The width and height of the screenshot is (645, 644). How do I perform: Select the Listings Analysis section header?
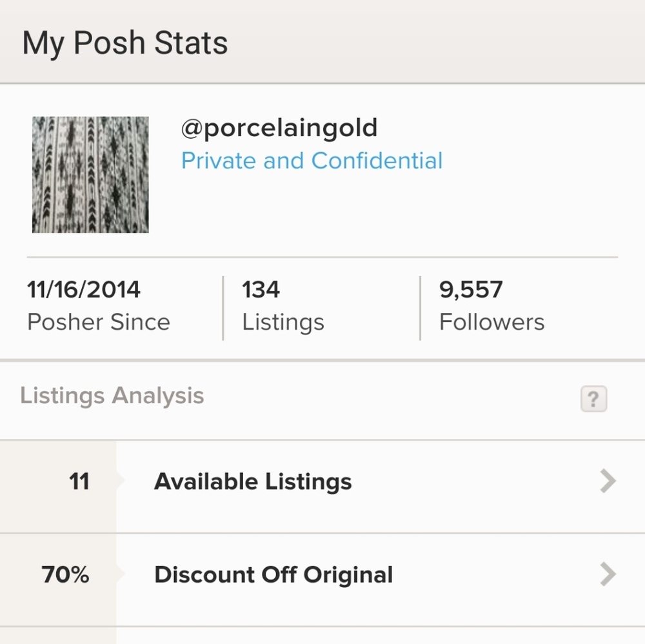tap(112, 396)
